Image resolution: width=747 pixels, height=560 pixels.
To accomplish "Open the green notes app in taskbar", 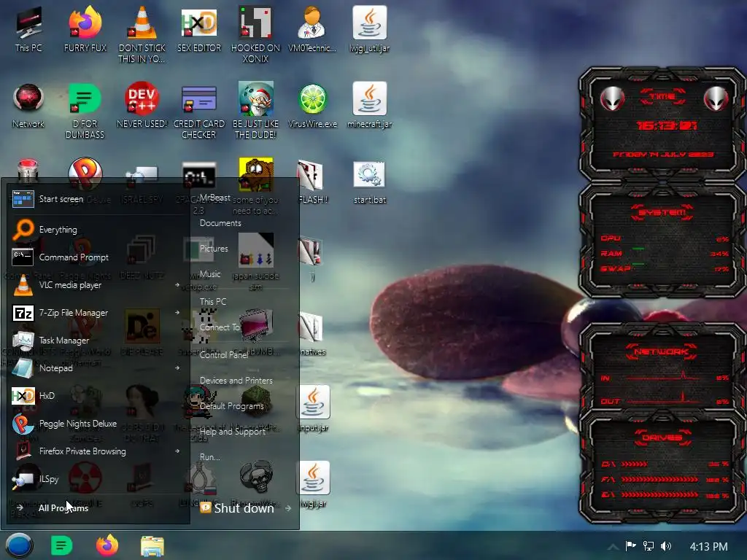I will (62, 545).
